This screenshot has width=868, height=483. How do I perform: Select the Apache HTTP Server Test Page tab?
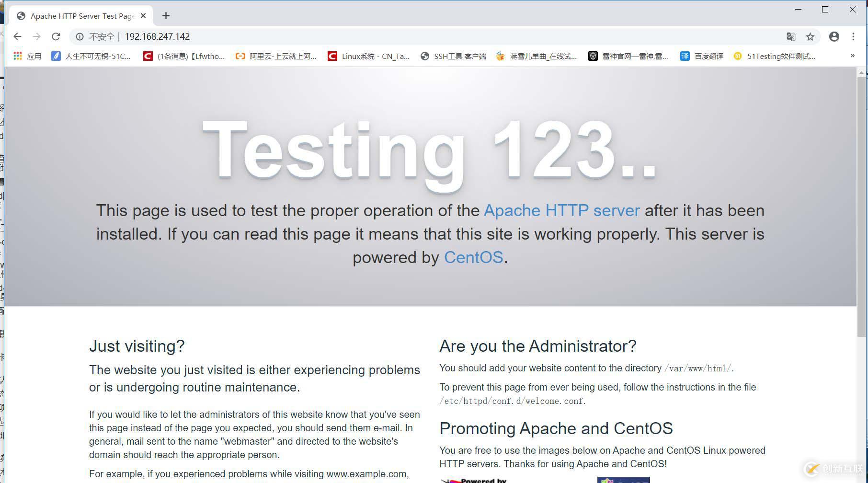point(81,16)
